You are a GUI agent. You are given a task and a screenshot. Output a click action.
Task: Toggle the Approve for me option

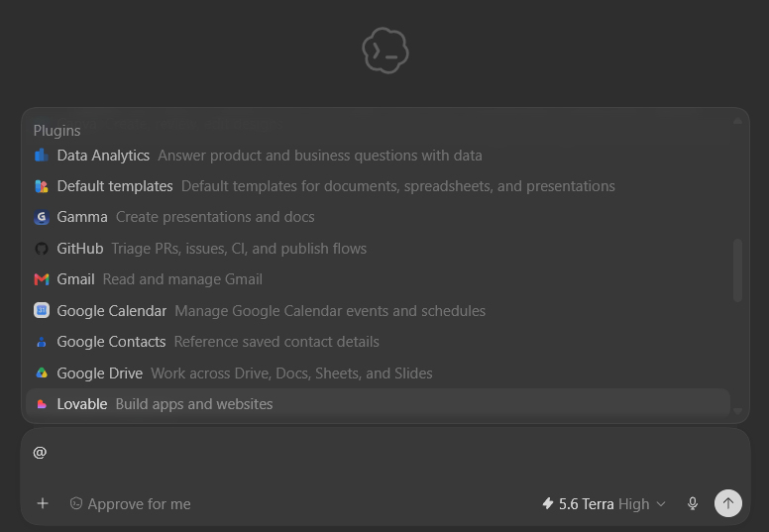[130, 504]
